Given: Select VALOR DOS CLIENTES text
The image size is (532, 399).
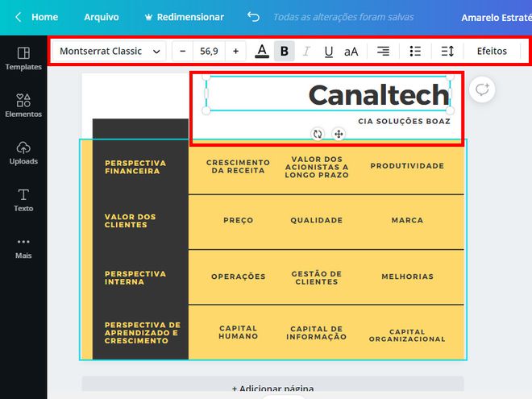Looking at the screenshot, I should coord(131,221).
